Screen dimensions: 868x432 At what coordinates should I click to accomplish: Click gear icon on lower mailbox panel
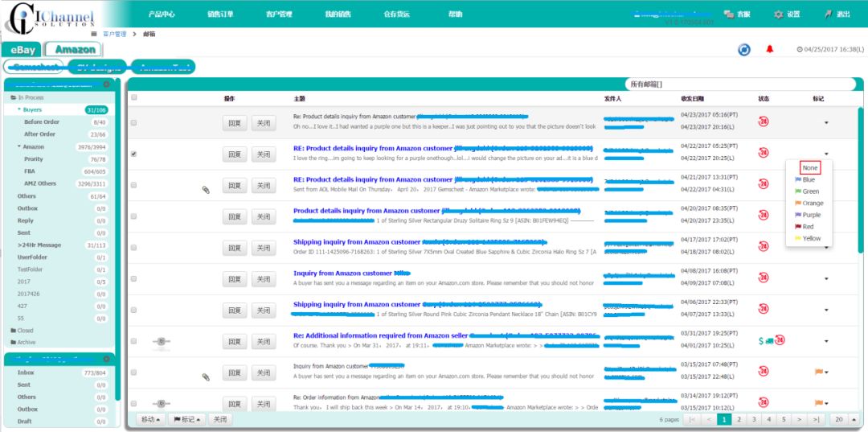(x=106, y=359)
